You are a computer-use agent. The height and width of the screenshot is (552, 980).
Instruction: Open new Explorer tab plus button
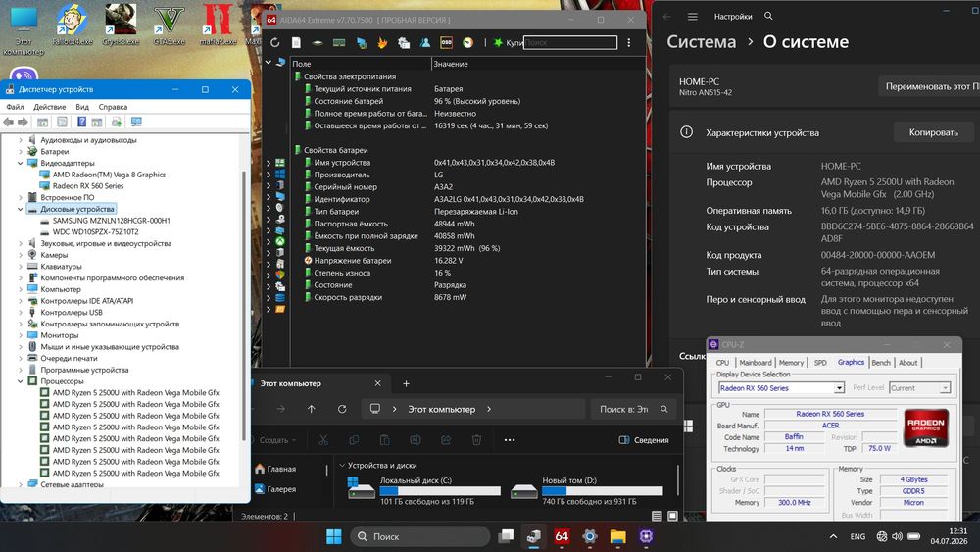pyautogui.click(x=406, y=383)
